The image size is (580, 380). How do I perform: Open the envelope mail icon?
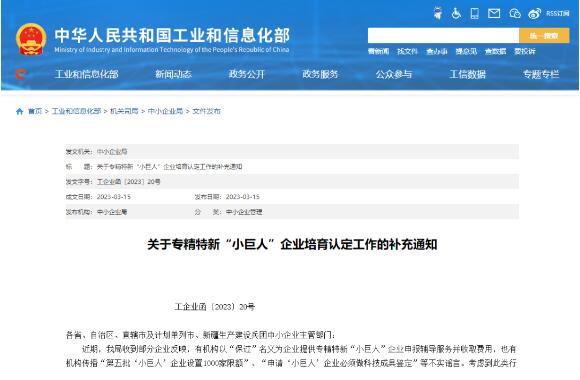tap(494, 14)
